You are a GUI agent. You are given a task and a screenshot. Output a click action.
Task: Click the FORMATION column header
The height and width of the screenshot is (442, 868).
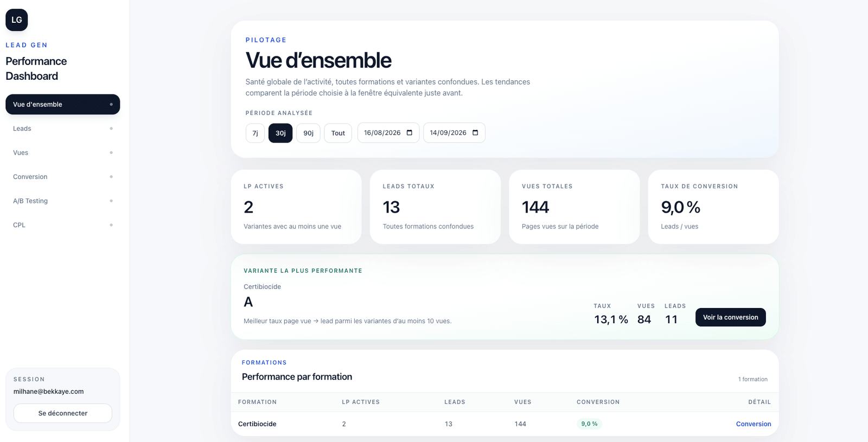pos(257,402)
